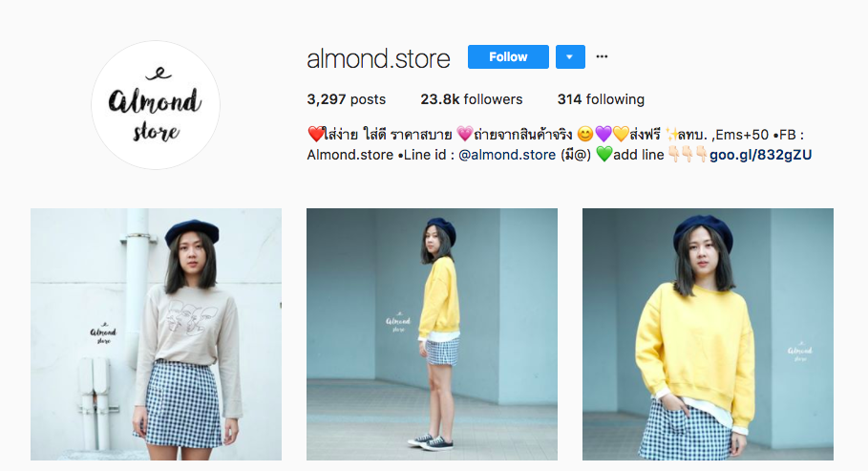The height and width of the screenshot is (471, 868).
Task: Click the @almond.store mention in bio
Action: tap(507, 155)
